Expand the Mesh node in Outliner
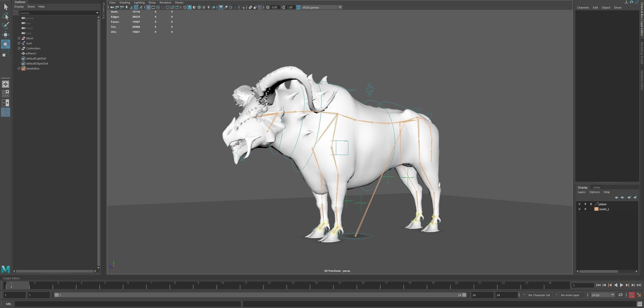The height and width of the screenshot is (308, 644). [x=19, y=38]
